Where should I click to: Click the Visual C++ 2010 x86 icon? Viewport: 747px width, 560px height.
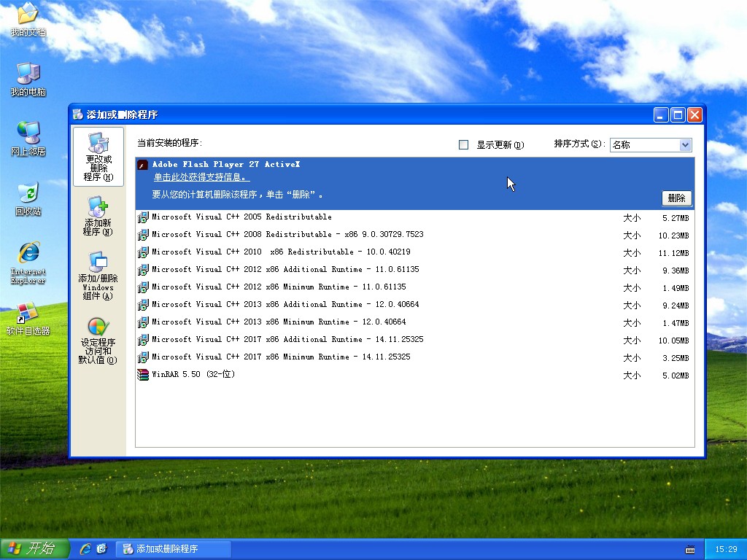[143, 252]
